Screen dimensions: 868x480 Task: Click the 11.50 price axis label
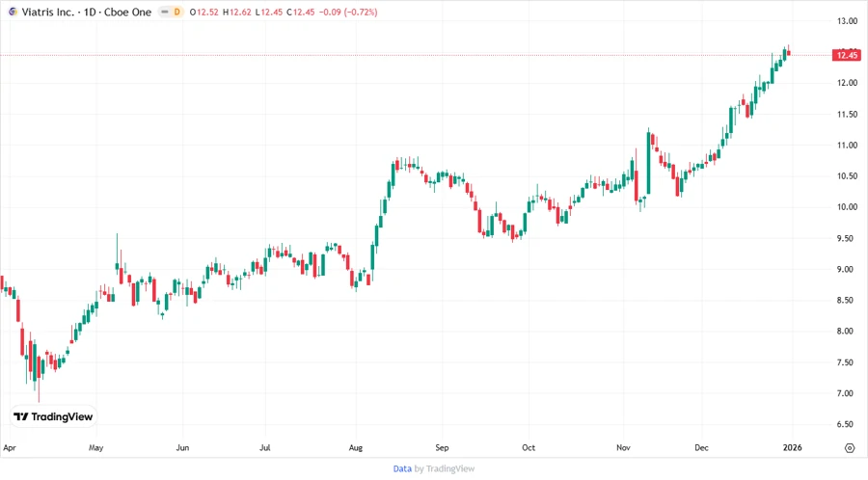click(847, 114)
